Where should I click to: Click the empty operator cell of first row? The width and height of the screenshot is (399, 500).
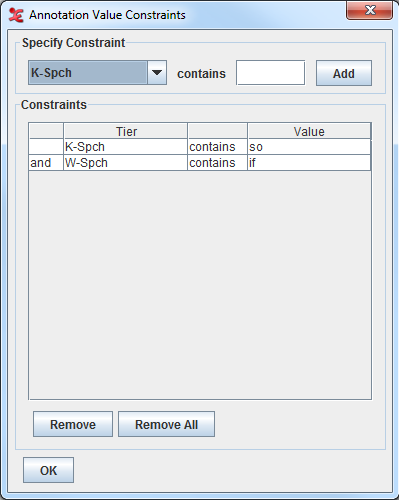[x=46, y=147]
